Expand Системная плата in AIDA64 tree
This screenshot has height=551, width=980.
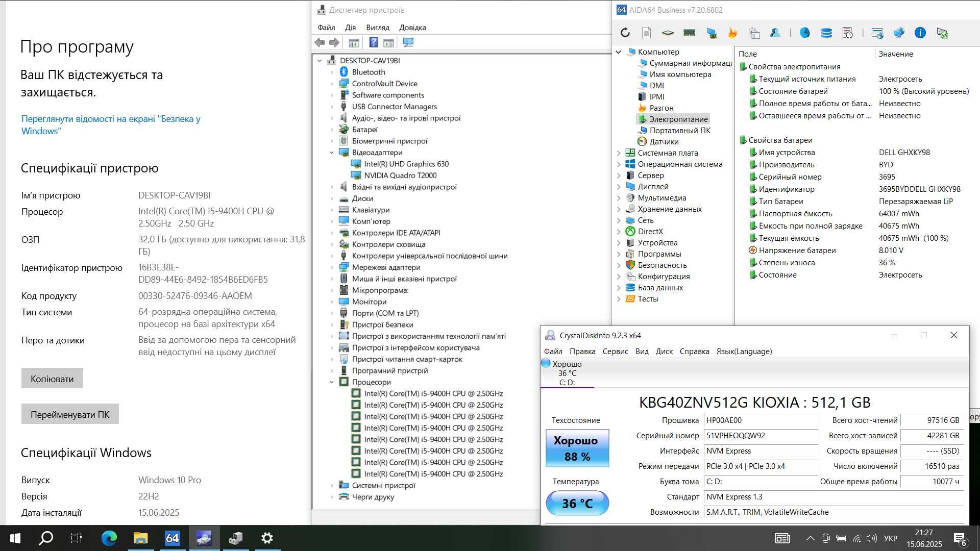[619, 153]
